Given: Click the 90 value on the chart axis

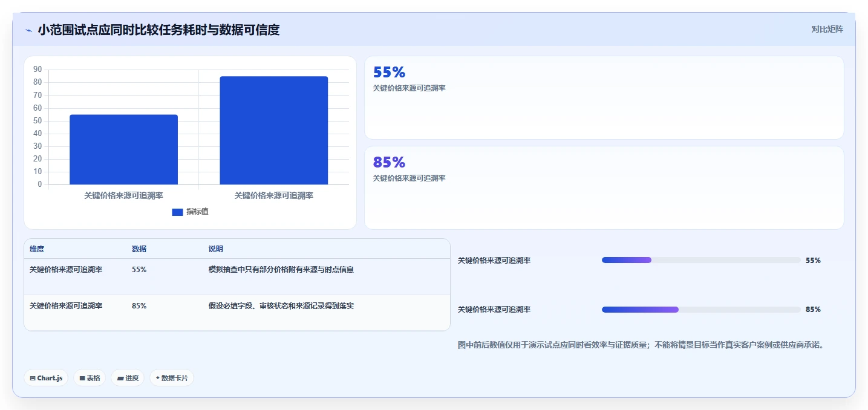Looking at the screenshot, I should pos(38,70).
